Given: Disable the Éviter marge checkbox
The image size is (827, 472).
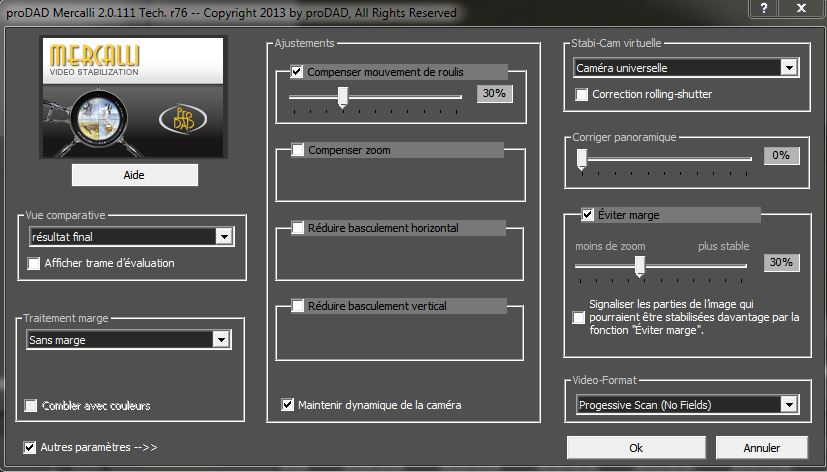Looking at the screenshot, I should pos(588,215).
